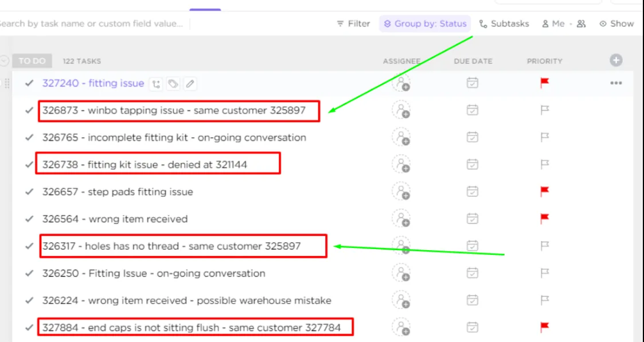The height and width of the screenshot is (342, 644).
Task: Set due date for task 326564
Action: pyautogui.click(x=473, y=218)
